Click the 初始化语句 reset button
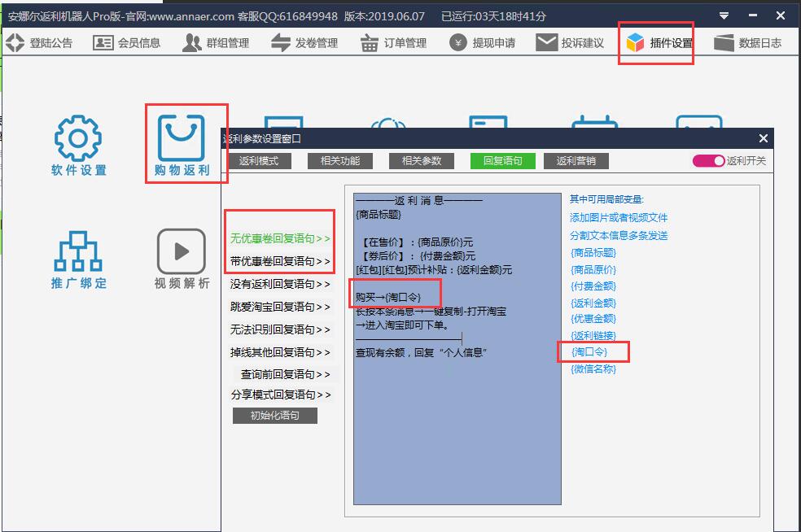 275,416
